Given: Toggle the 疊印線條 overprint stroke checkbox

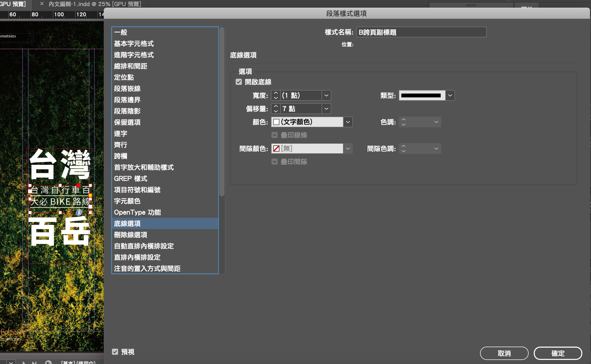Looking at the screenshot, I should pos(275,135).
